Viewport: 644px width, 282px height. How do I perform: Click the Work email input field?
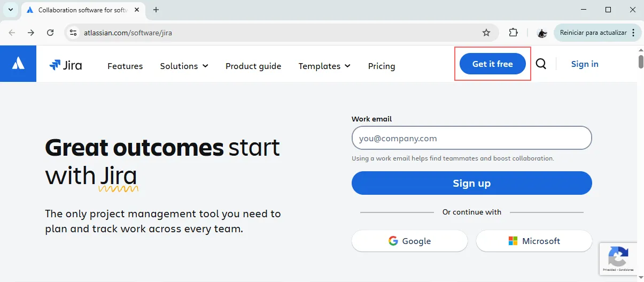pyautogui.click(x=471, y=138)
